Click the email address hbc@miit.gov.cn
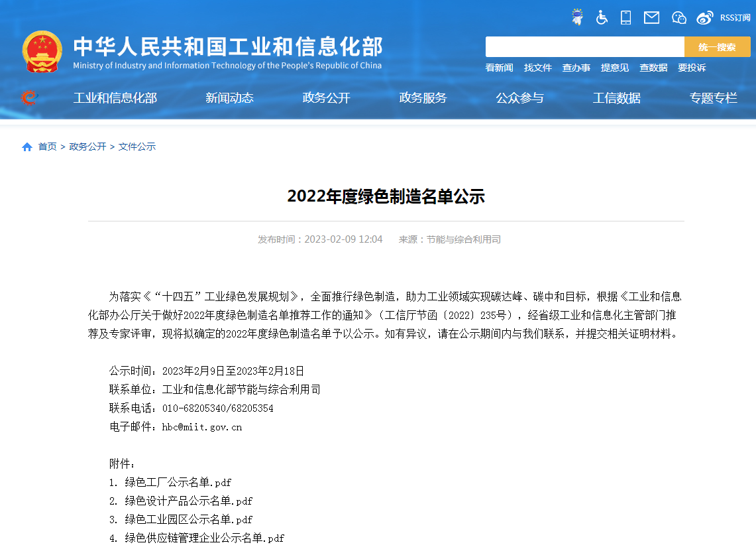 tap(202, 427)
